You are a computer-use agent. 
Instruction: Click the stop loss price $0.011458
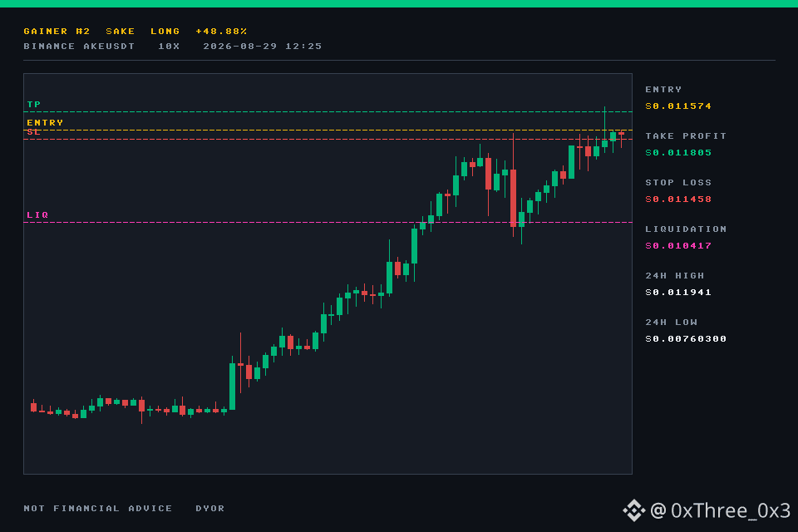click(x=678, y=199)
